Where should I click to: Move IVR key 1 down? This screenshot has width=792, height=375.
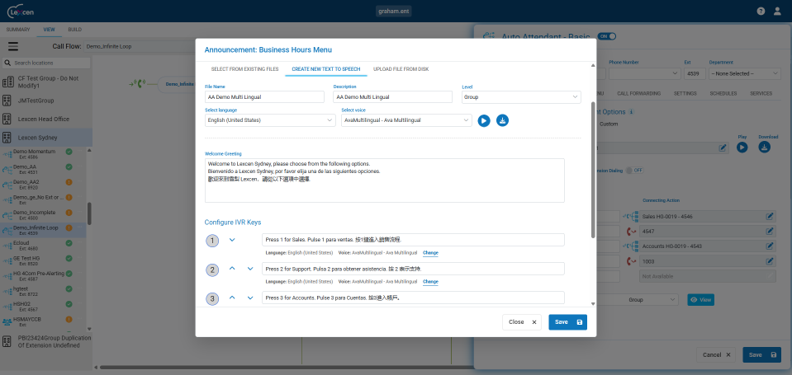click(x=232, y=240)
